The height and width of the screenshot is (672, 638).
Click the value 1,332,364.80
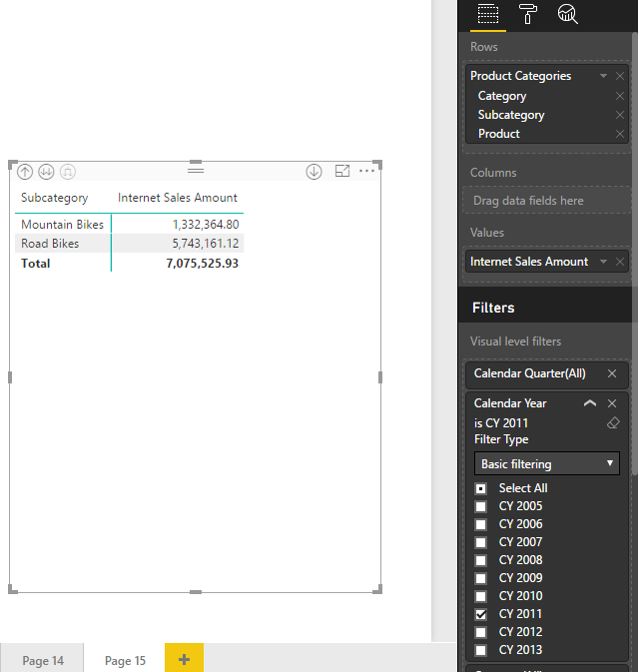pos(206,225)
